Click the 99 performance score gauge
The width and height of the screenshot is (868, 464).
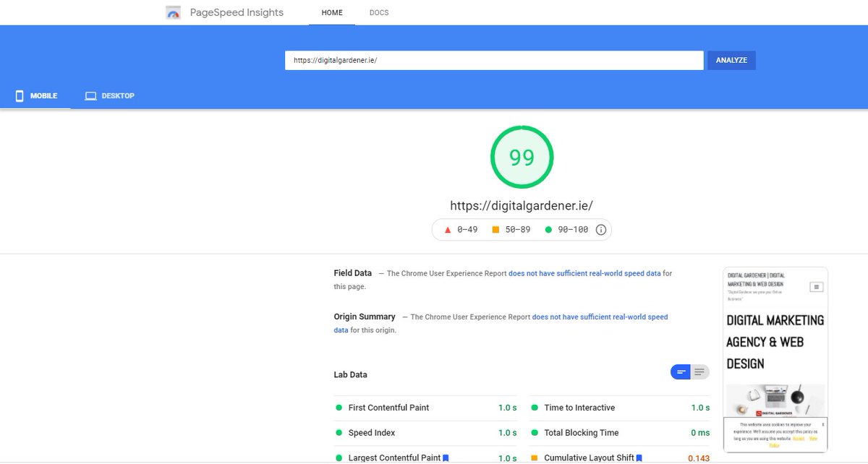pyautogui.click(x=522, y=157)
